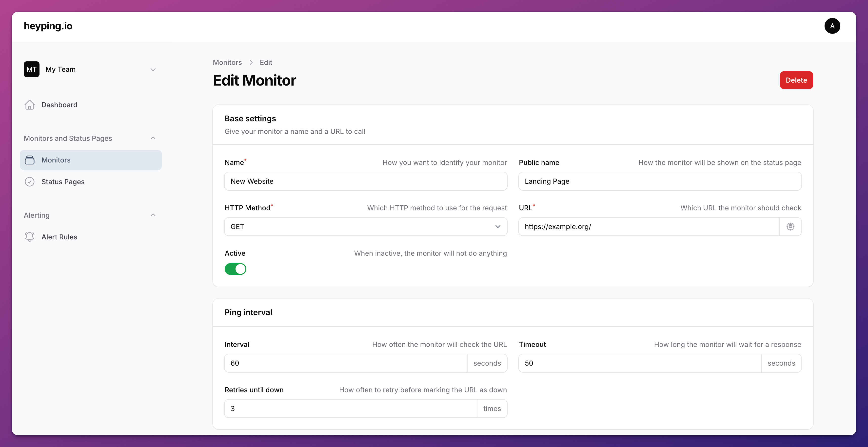Image resolution: width=868 pixels, height=447 pixels.
Task: Click the Retries until down field
Action: 351,409
